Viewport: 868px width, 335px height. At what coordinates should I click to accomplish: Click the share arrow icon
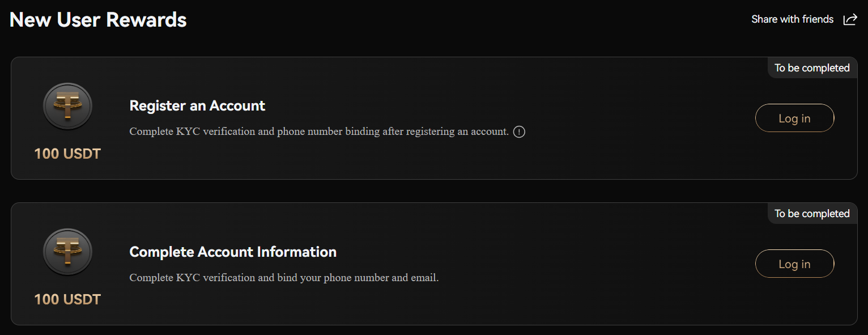point(850,20)
